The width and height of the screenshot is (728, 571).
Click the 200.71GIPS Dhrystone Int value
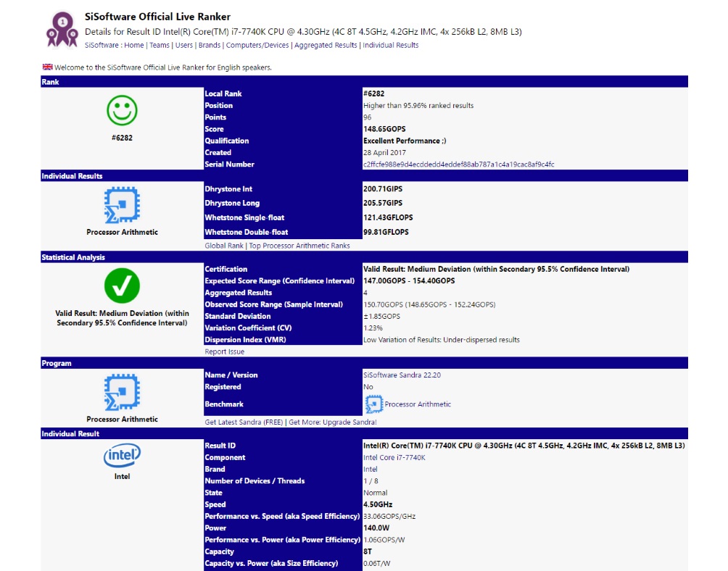pos(383,189)
